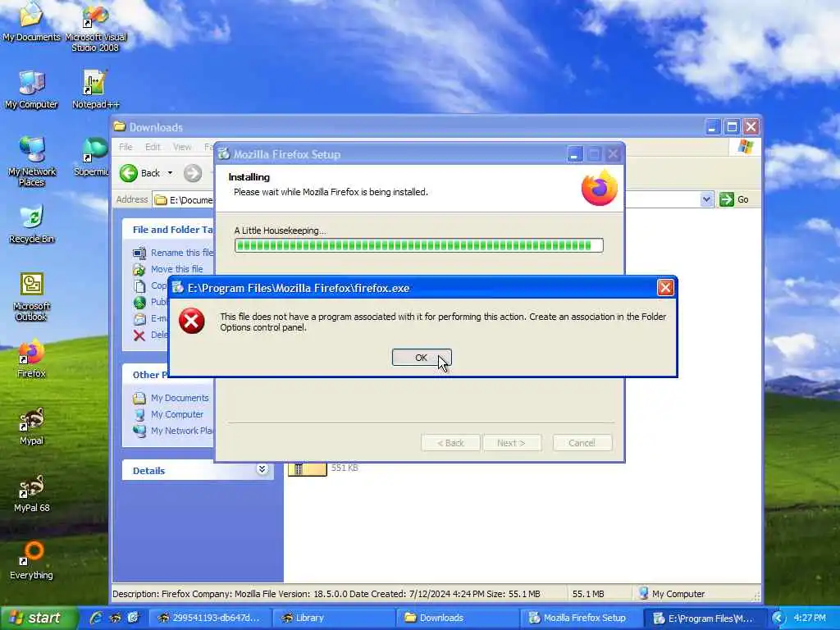840x630 pixels.
Task: Launch the MyPal 68 desktop shortcut
Action: click(x=31, y=493)
